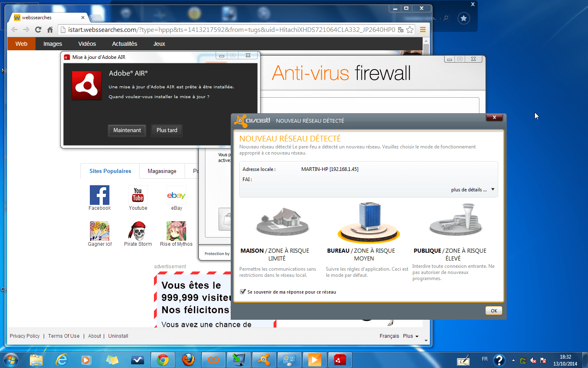This screenshot has height=368, width=588.
Task: Click the Chrome address bar URL
Action: coord(232,29)
